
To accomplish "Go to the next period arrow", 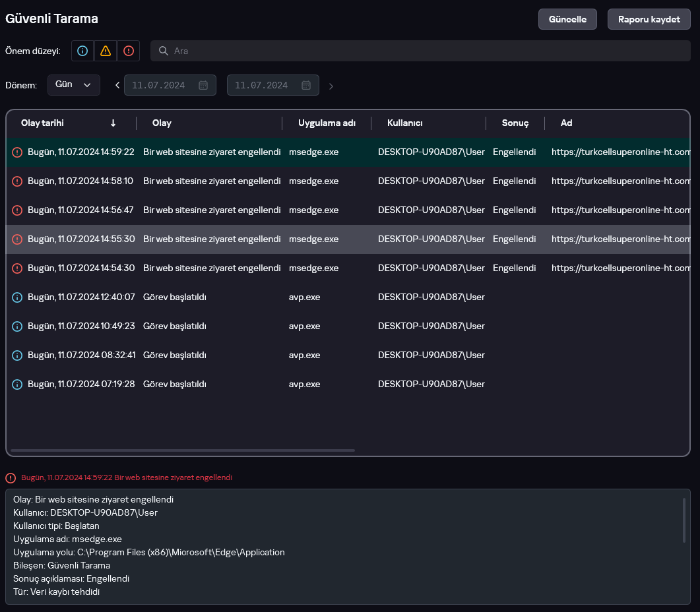I will 331,86.
